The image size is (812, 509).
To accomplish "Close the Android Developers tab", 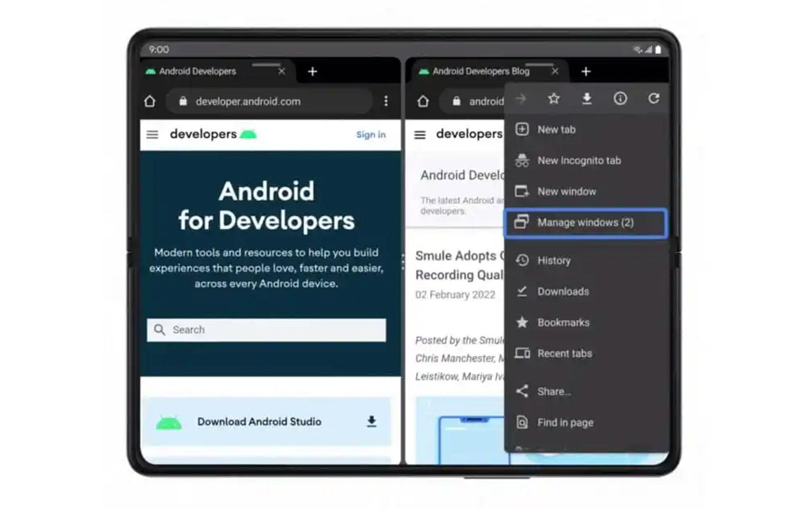I will pos(282,71).
